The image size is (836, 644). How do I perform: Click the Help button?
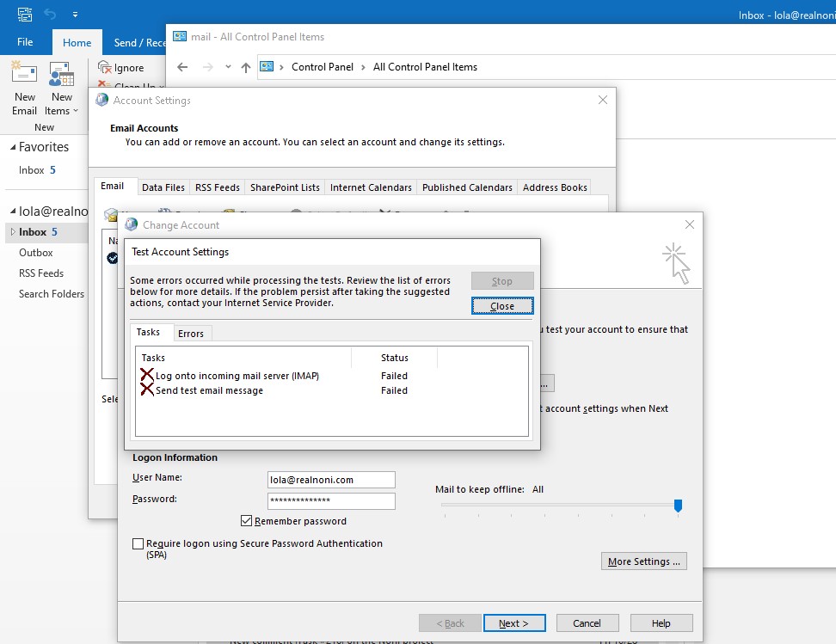(x=661, y=623)
